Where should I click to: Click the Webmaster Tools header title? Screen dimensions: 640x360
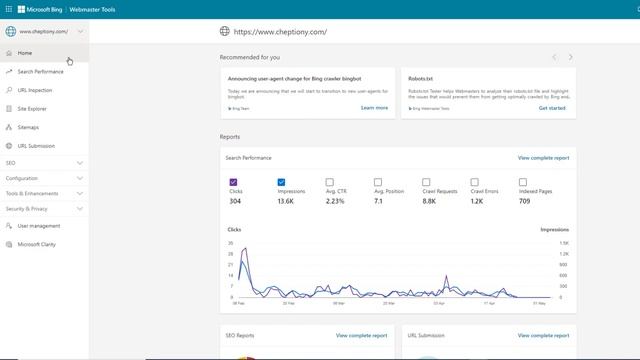point(92,9)
